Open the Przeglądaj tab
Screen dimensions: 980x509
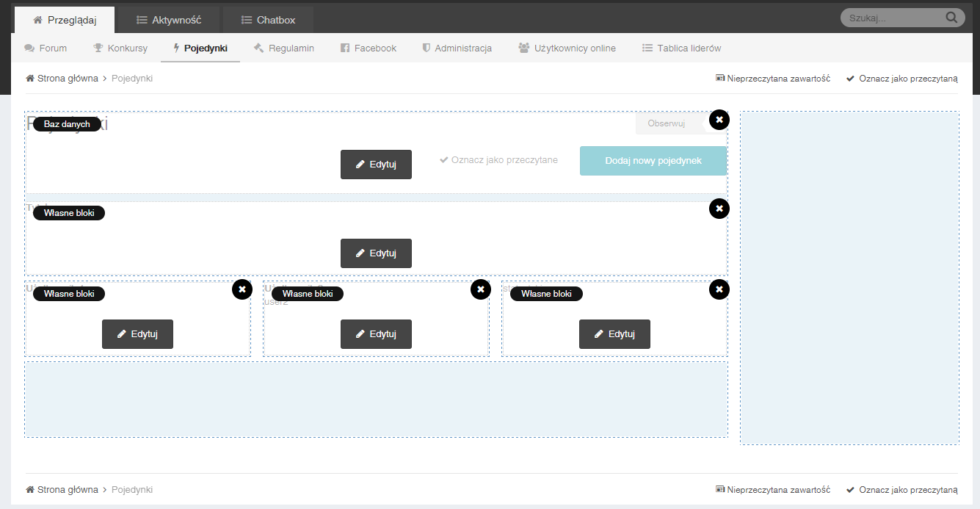pos(65,20)
